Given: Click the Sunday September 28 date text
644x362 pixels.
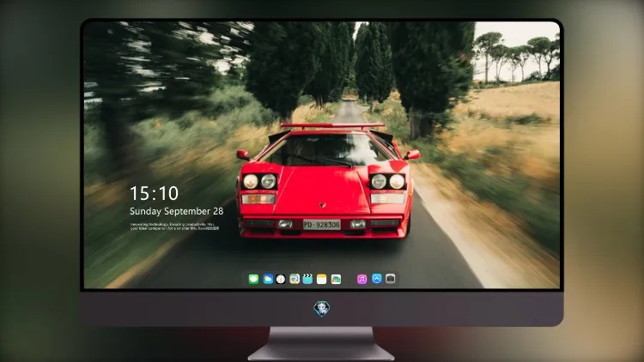Looking at the screenshot, I should point(177,211).
